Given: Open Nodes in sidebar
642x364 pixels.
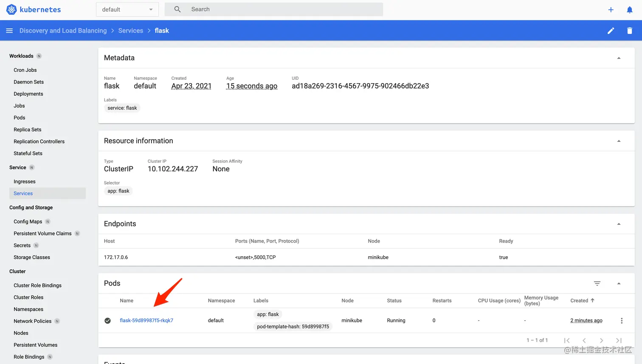Looking at the screenshot, I should pyautogui.click(x=21, y=333).
